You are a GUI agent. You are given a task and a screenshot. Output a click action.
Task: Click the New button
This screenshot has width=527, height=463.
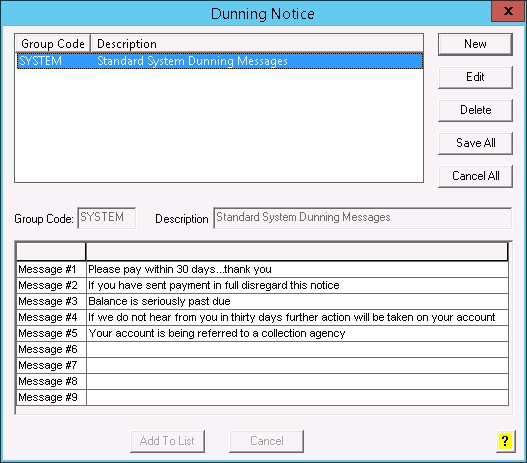pyautogui.click(x=475, y=44)
